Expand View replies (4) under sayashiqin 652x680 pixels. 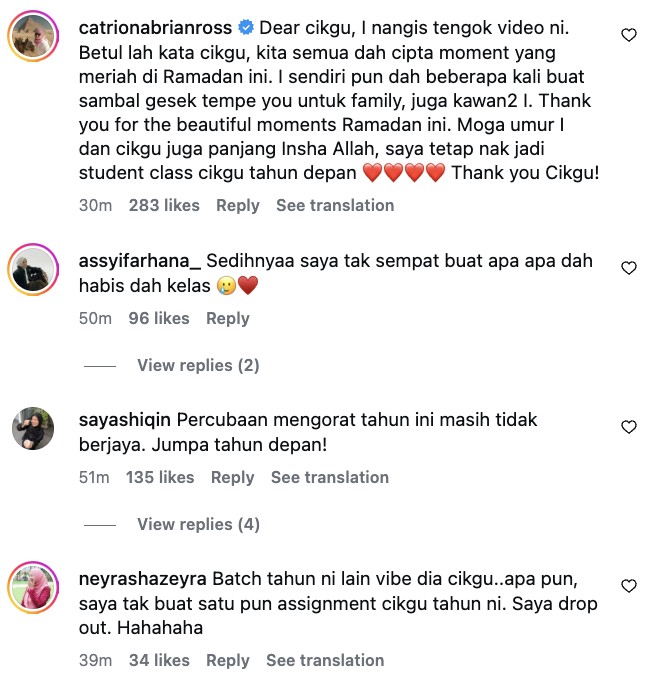click(x=198, y=524)
